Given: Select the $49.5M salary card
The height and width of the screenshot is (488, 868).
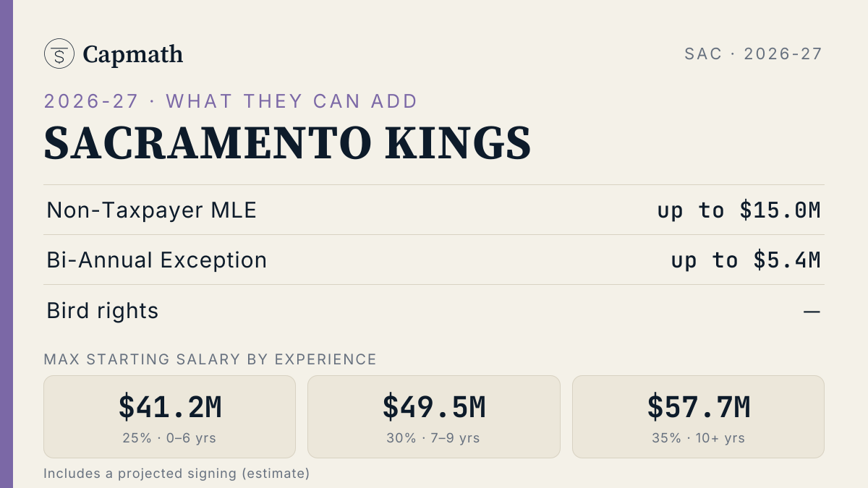Looking at the screenshot, I should pyautogui.click(x=434, y=416).
